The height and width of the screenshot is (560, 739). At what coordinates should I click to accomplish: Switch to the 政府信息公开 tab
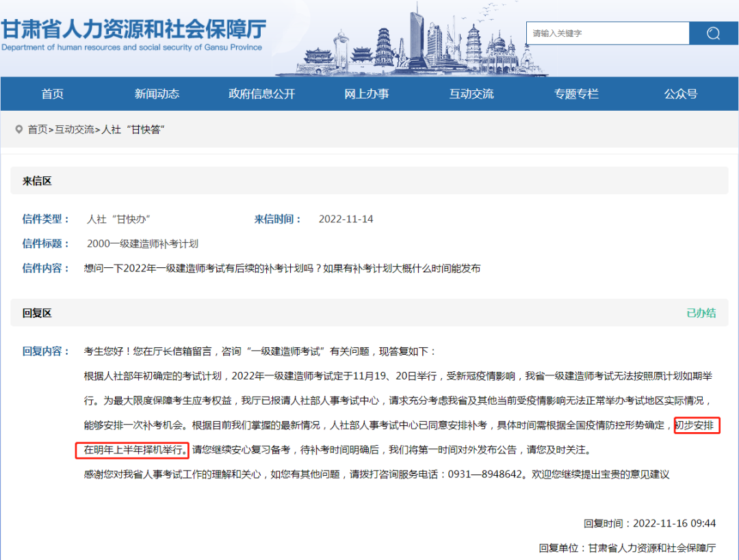coord(261,94)
